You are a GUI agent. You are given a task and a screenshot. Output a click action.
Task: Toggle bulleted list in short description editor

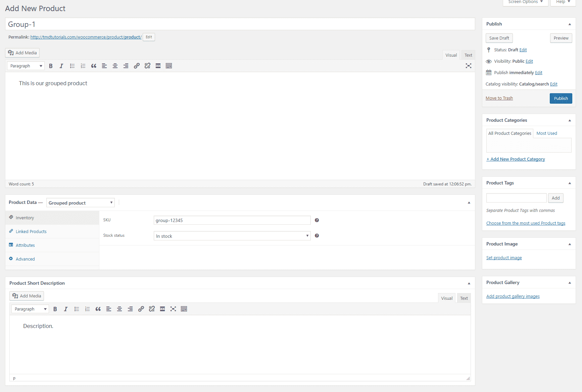(77, 309)
